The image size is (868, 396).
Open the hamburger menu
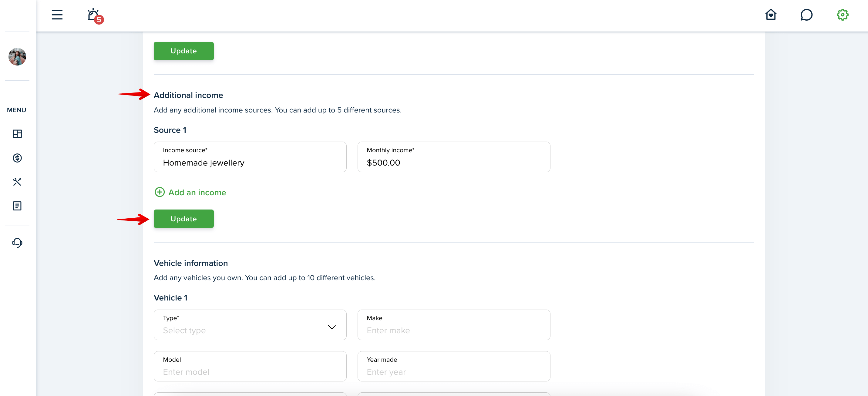57,15
